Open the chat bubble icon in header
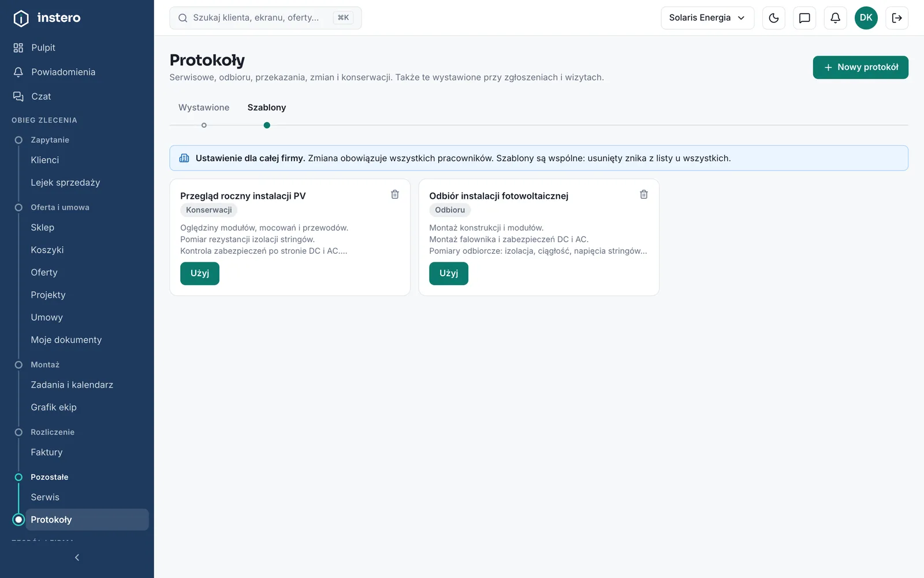 click(804, 18)
